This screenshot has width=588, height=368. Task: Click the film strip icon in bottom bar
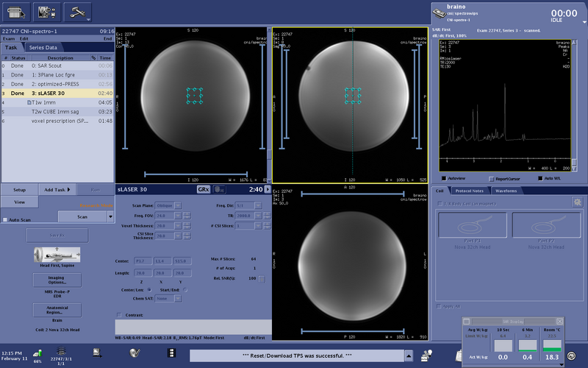[171, 353]
